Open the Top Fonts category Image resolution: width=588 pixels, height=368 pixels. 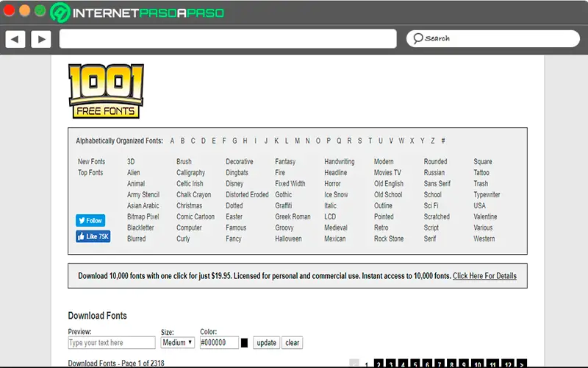[90, 173]
